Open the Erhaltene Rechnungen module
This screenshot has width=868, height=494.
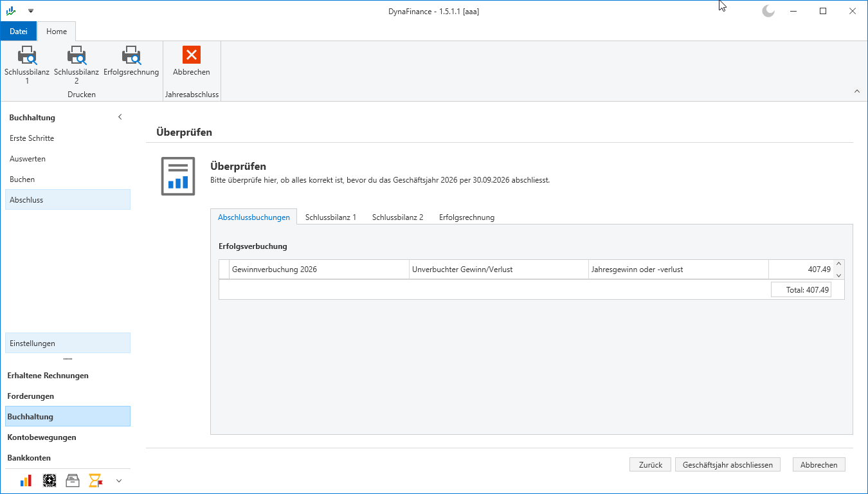tap(68, 376)
